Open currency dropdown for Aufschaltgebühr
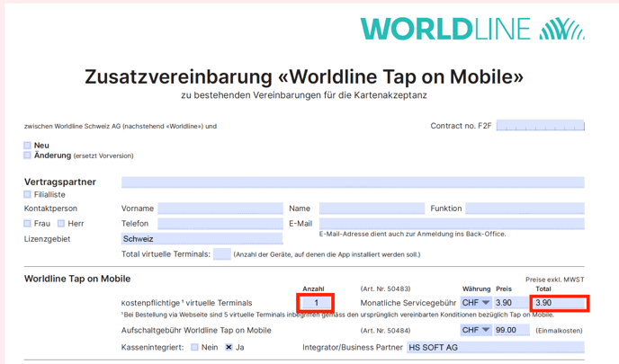The width and height of the screenshot is (619, 364). 476,330
